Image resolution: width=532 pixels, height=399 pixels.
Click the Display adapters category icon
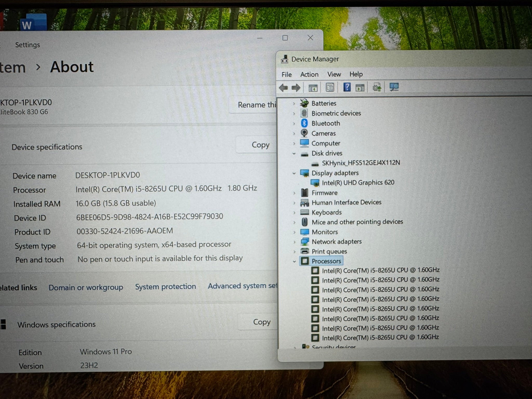tap(304, 173)
